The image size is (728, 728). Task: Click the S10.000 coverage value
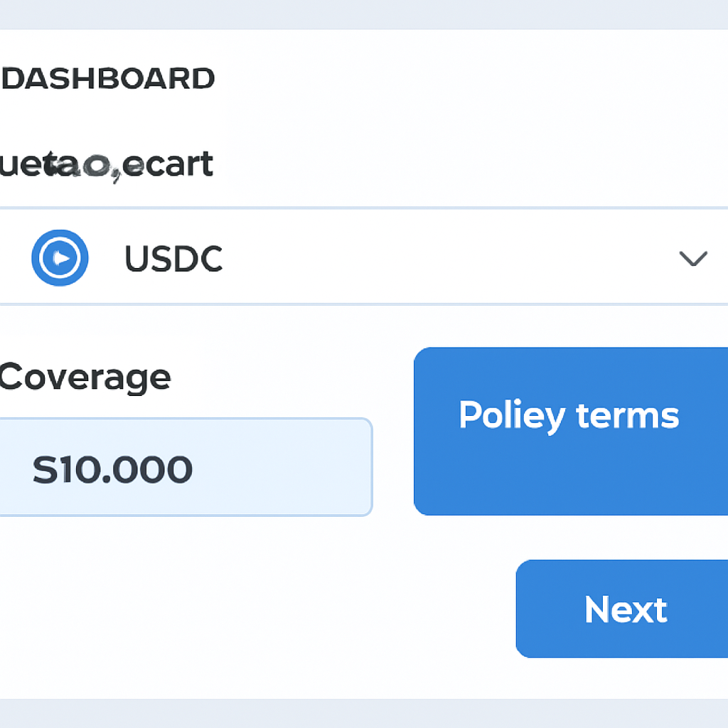[112, 469]
